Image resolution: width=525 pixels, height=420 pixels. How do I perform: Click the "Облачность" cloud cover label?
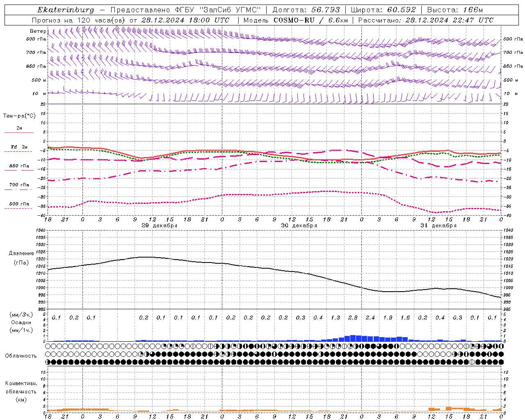(x=21, y=356)
